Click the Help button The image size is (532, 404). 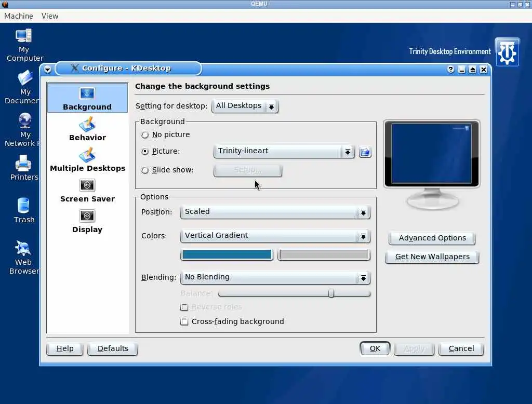65,349
